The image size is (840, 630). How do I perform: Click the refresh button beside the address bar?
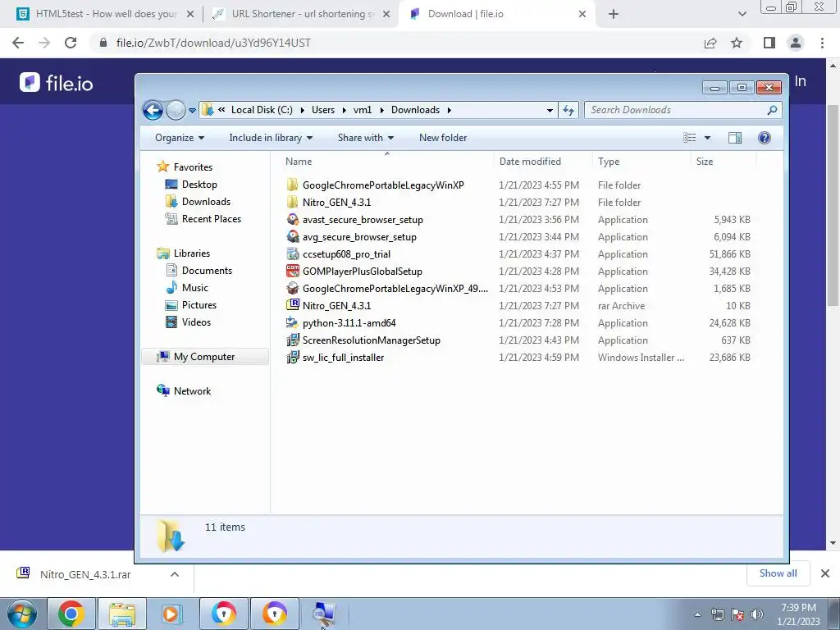point(568,111)
